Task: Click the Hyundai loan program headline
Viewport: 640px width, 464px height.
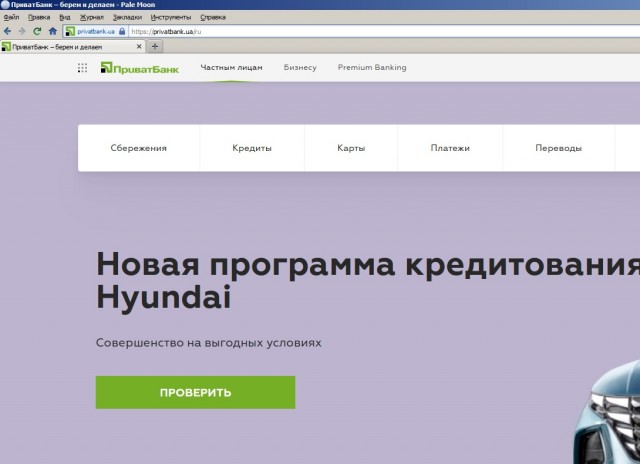Action: 368,281
